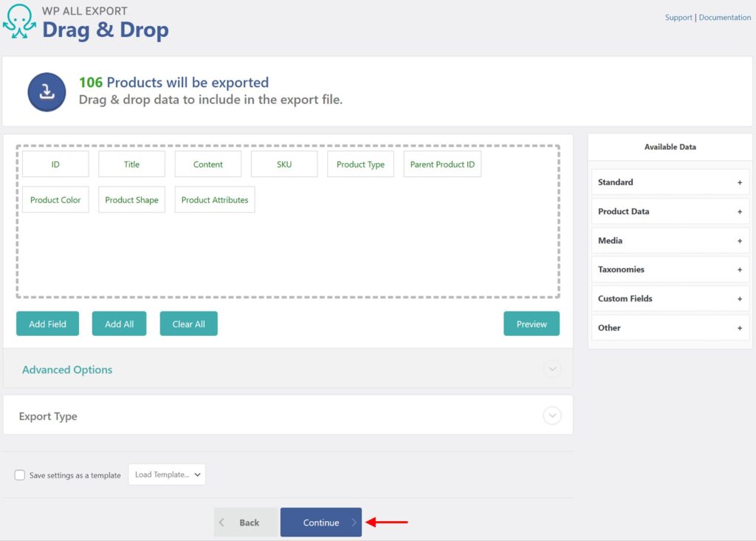Click the Add Field button
Screen dimensions: 756x541
[x=47, y=323]
